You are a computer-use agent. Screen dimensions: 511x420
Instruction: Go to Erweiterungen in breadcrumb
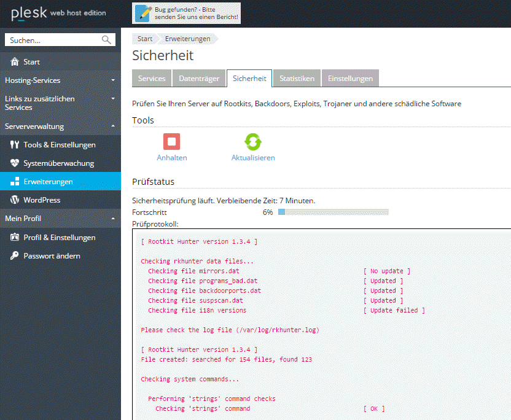point(187,39)
